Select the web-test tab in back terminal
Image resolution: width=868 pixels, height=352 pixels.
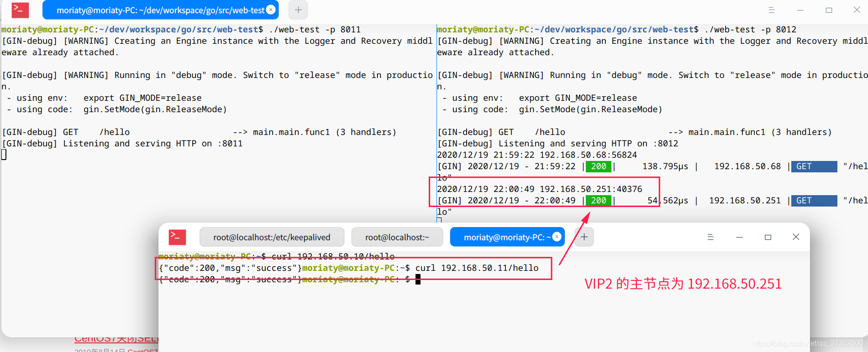click(160, 10)
